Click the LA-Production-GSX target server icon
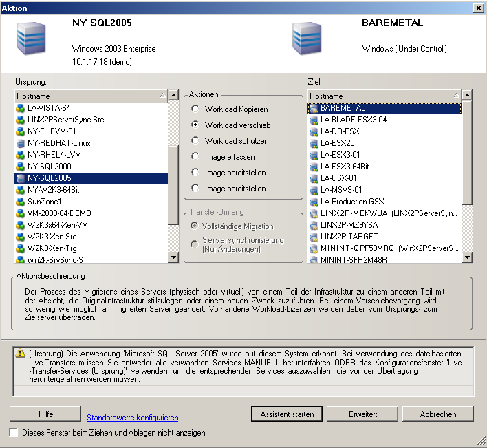The image size is (487, 448). (314, 202)
